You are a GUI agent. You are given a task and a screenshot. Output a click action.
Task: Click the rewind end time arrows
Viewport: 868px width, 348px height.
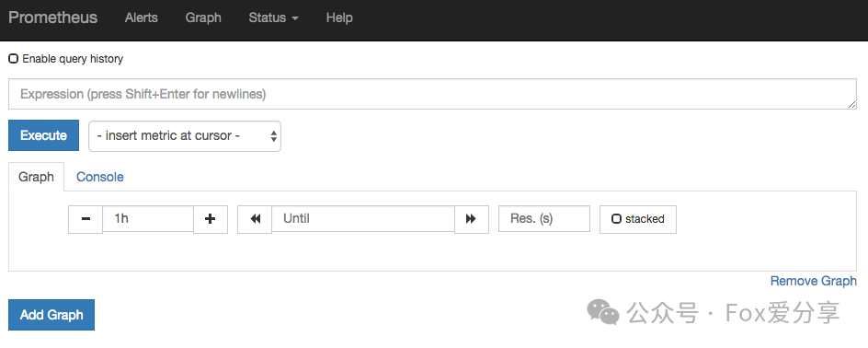tap(255, 219)
